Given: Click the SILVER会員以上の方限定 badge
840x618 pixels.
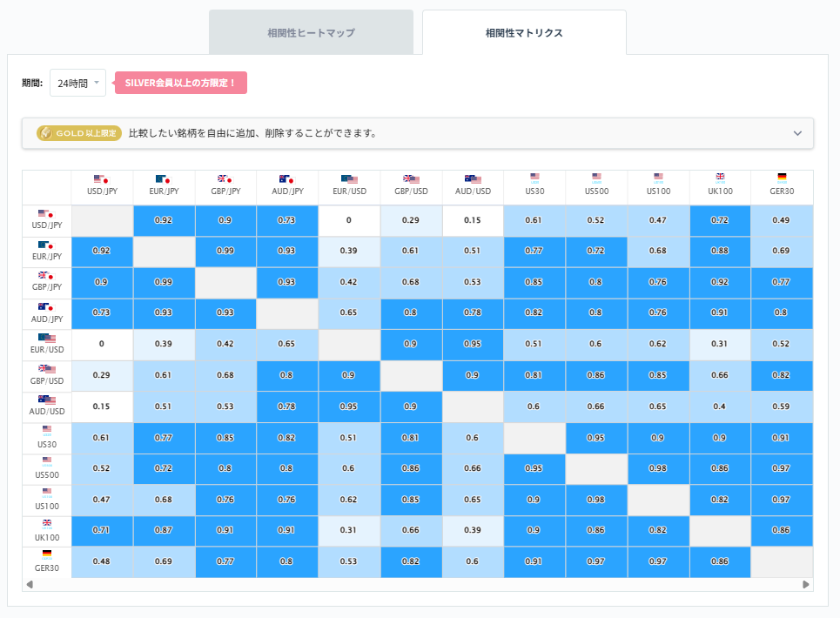Looking at the screenshot, I should pos(181,82).
